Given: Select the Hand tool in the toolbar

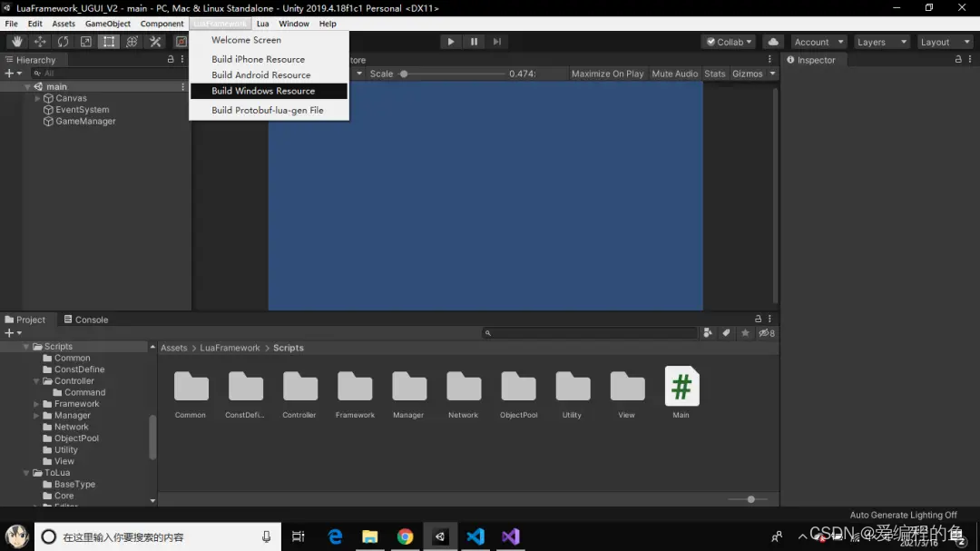Looking at the screenshot, I should coord(15,41).
